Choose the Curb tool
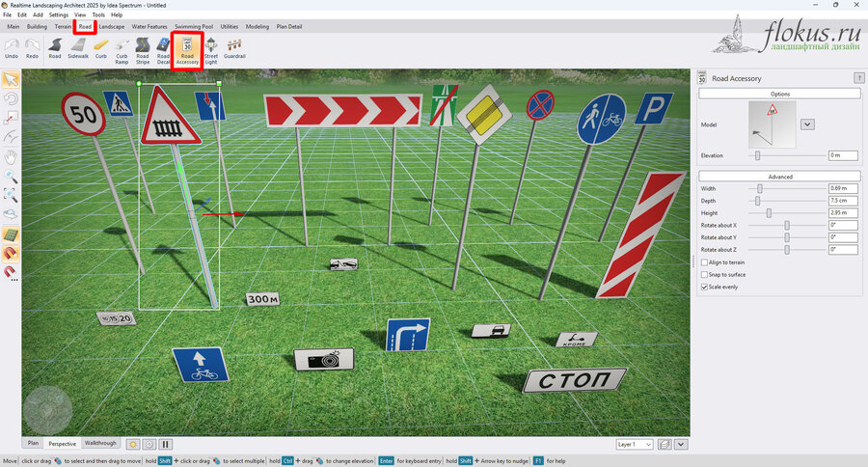Image resolution: width=868 pixels, height=467 pixels. click(x=100, y=49)
